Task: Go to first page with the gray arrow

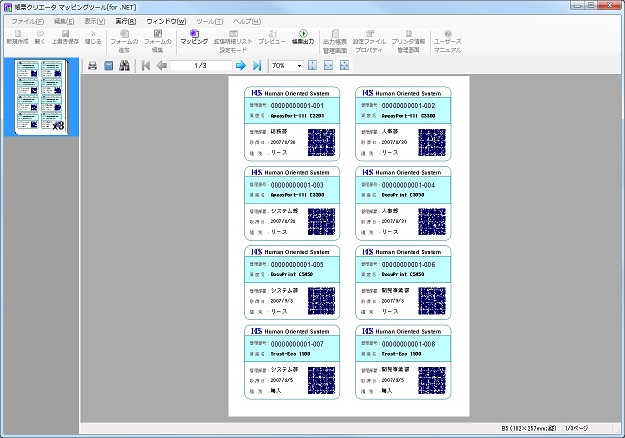Action: pyautogui.click(x=146, y=66)
